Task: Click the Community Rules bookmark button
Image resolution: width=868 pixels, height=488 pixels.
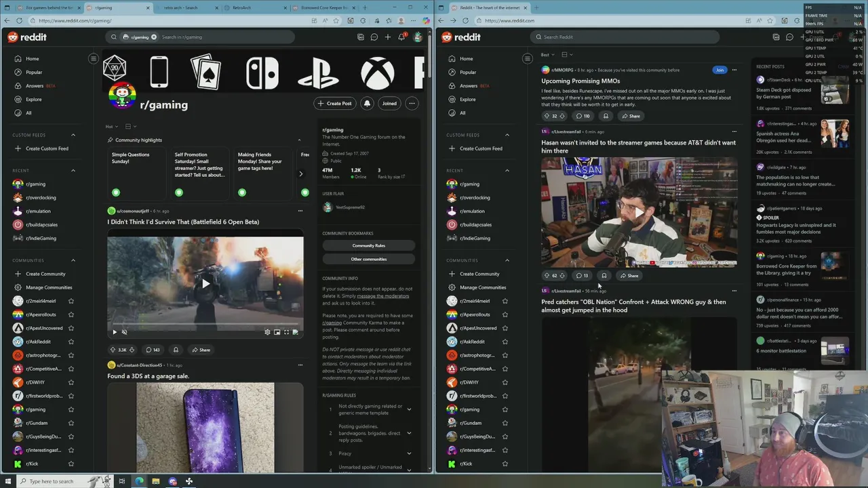Action: point(369,245)
